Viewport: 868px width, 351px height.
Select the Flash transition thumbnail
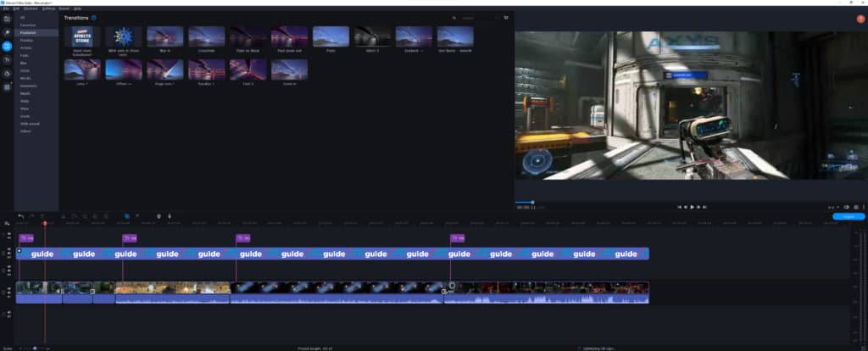[331, 36]
